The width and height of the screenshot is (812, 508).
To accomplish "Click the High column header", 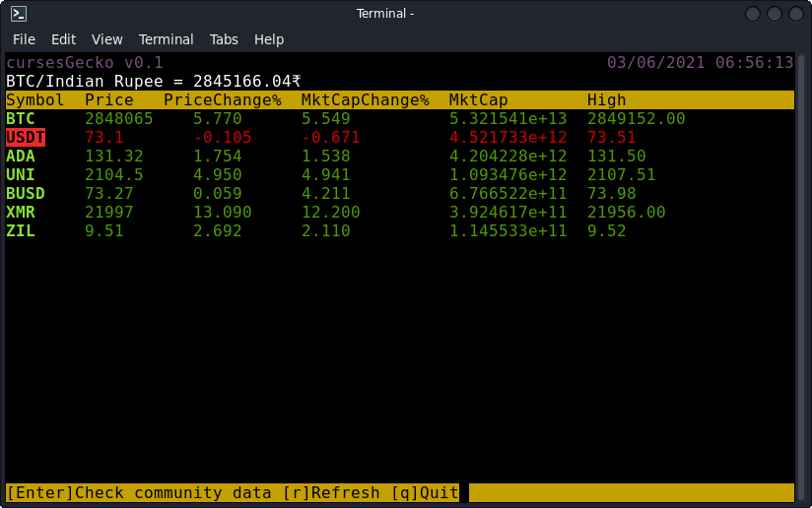I will point(606,99).
